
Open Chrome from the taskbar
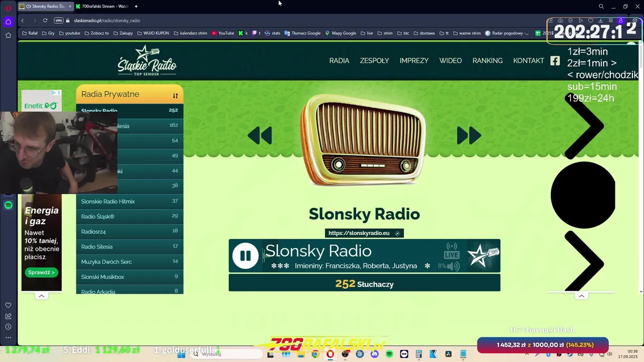315,354
